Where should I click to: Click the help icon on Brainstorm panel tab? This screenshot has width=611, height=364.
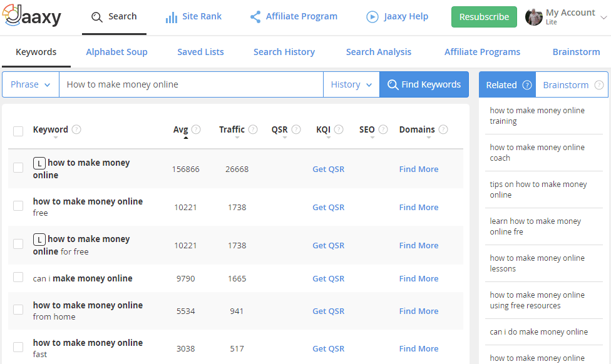pos(599,85)
